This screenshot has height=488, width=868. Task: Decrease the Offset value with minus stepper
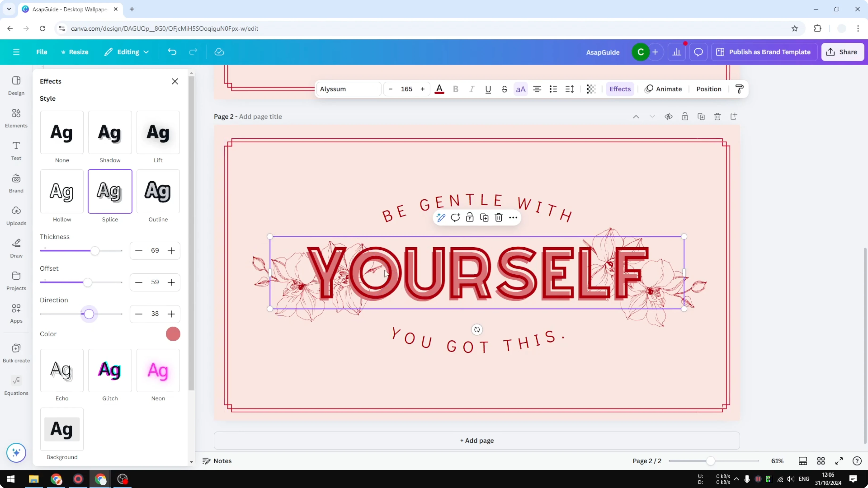138,282
